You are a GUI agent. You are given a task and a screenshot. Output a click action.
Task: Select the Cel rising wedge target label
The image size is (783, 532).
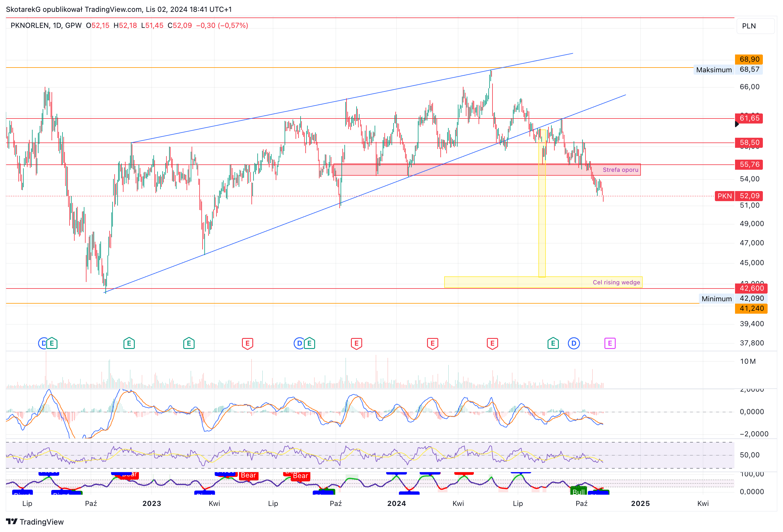coord(616,282)
